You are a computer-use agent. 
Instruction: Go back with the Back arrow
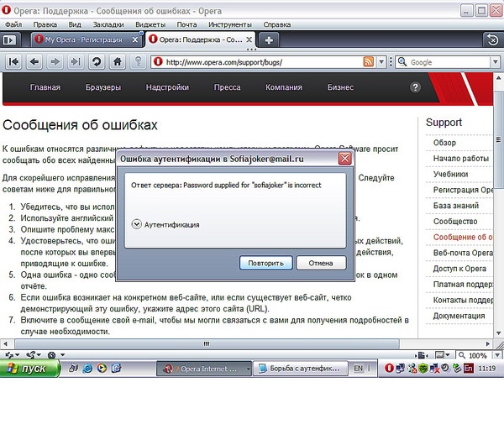(34, 61)
